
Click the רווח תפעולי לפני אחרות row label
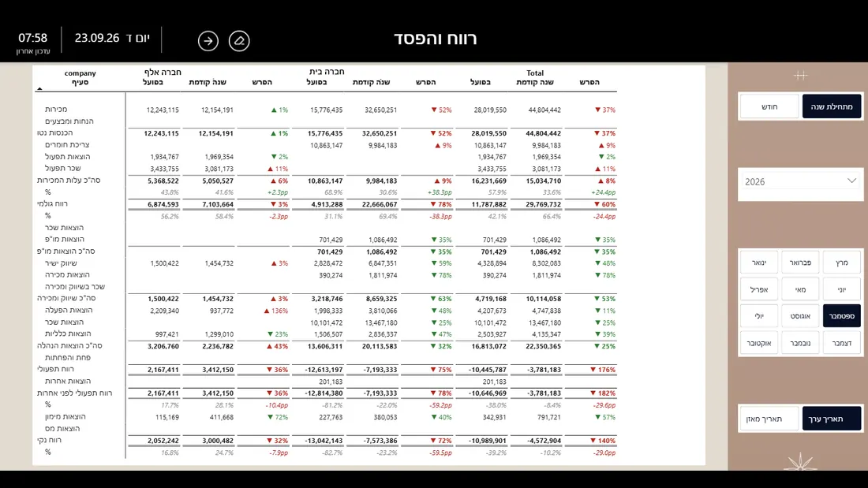75,393
